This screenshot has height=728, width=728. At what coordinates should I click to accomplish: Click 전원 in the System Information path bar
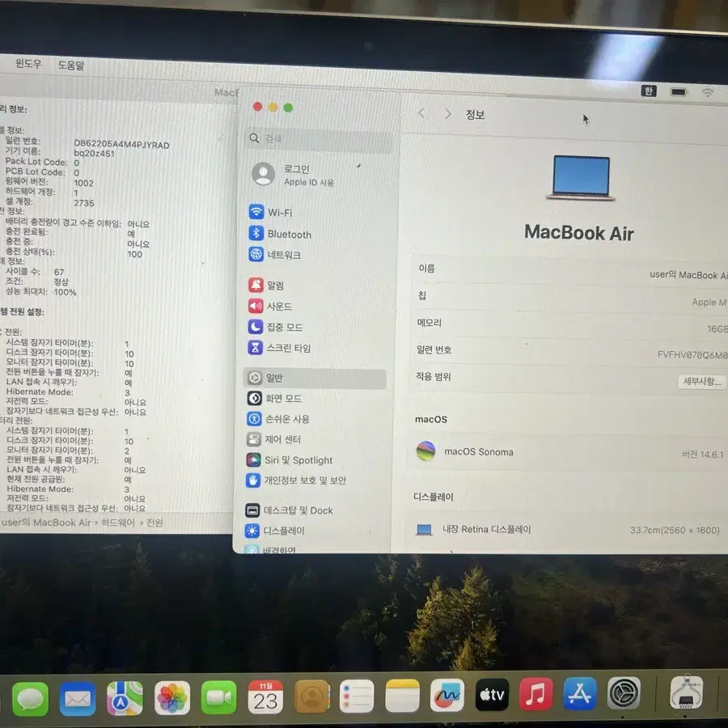[x=154, y=523]
